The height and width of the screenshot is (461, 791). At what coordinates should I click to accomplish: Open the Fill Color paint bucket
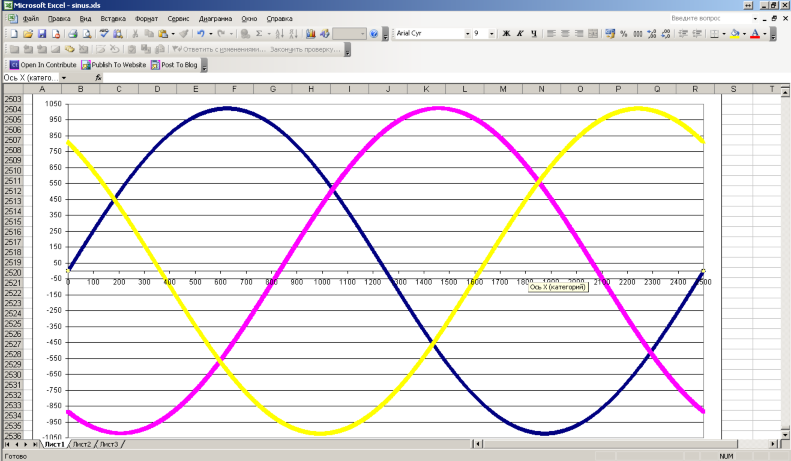tap(735, 34)
